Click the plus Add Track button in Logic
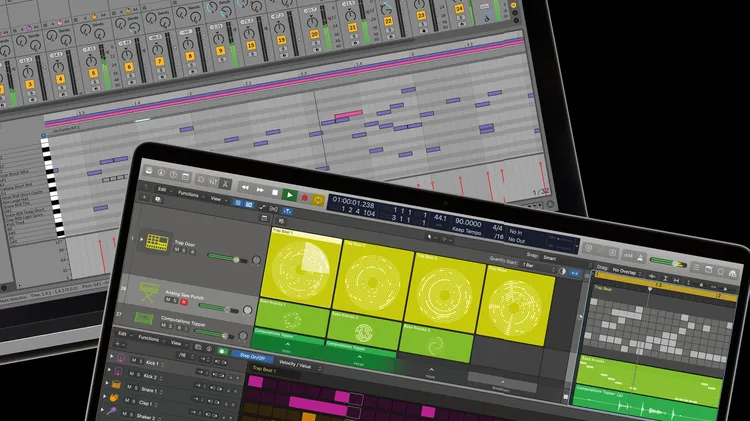 144,197
